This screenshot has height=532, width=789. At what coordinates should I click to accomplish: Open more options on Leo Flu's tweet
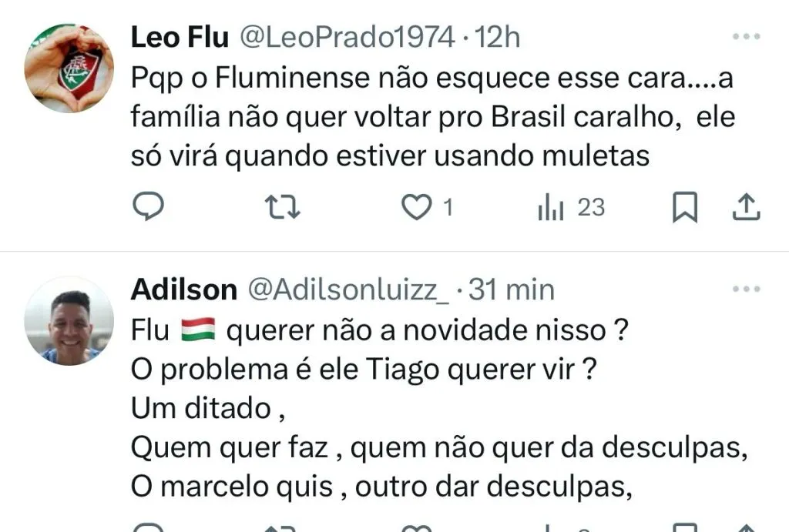pos(746,37)
